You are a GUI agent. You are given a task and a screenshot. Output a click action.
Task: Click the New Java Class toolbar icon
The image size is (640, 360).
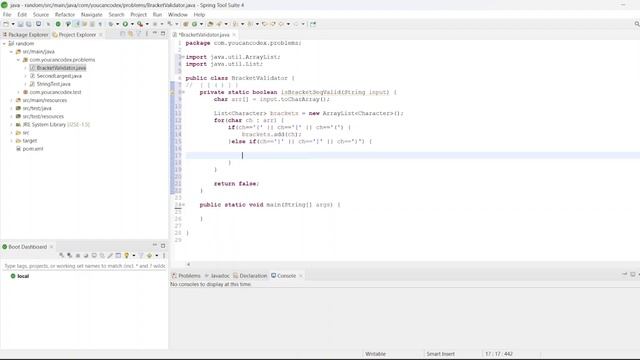point(194,24)
